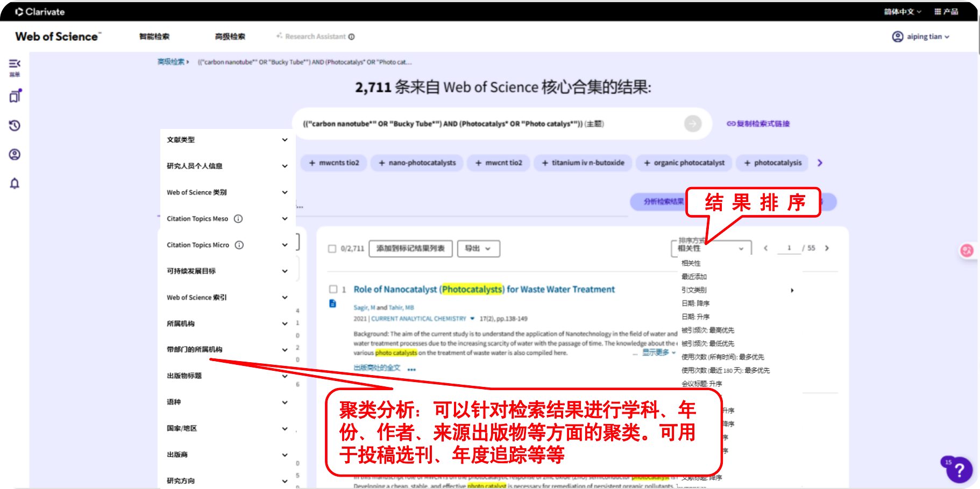Sort by 日期: 升序
The image size is (980, 489).
[695, 317]
